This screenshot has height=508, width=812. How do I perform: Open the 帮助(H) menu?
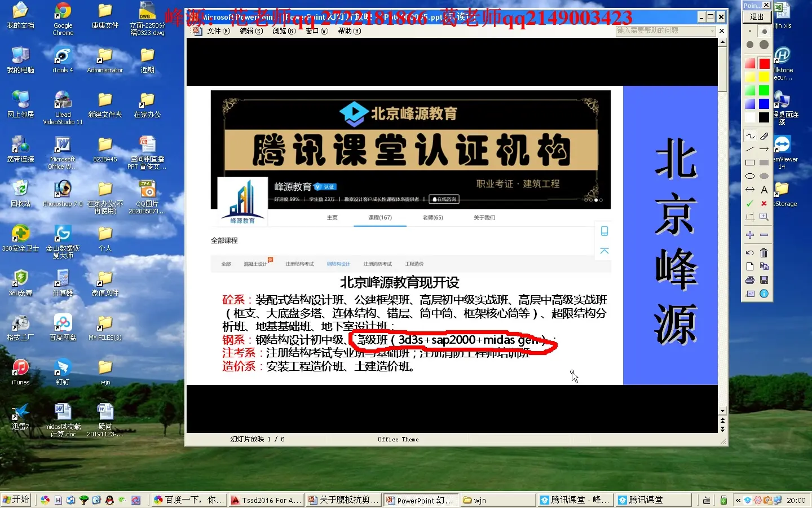(349, 31)
